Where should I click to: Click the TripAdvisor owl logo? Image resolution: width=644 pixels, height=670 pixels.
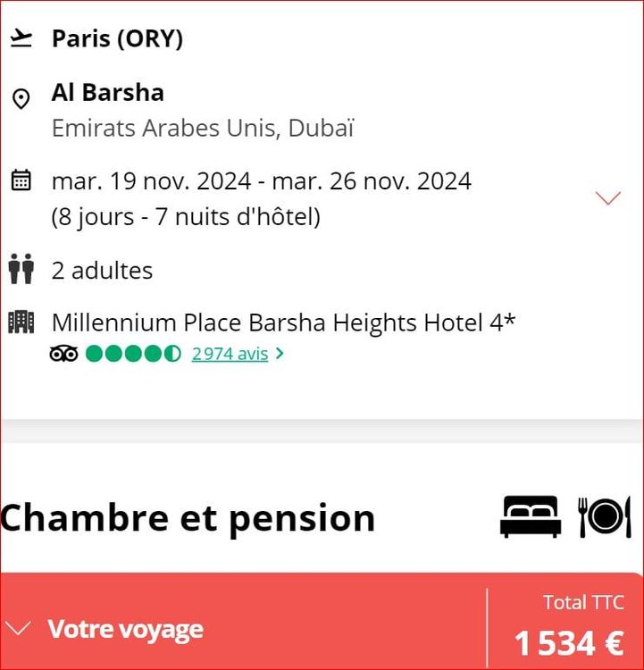click(63, 354)
